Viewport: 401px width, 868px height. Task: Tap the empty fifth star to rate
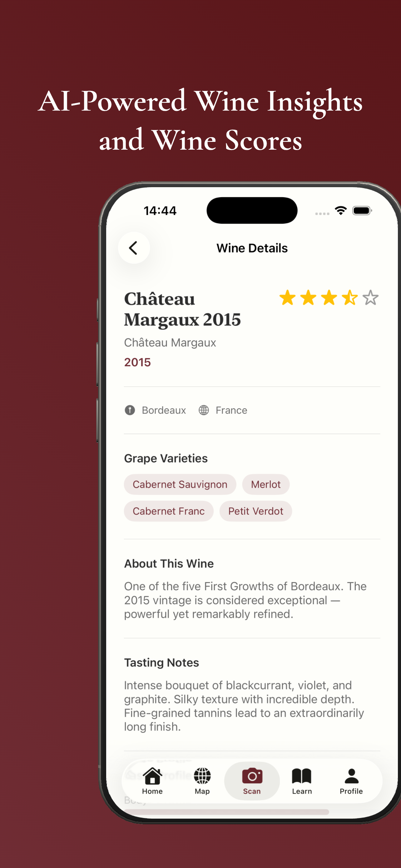tap(370, 298)
